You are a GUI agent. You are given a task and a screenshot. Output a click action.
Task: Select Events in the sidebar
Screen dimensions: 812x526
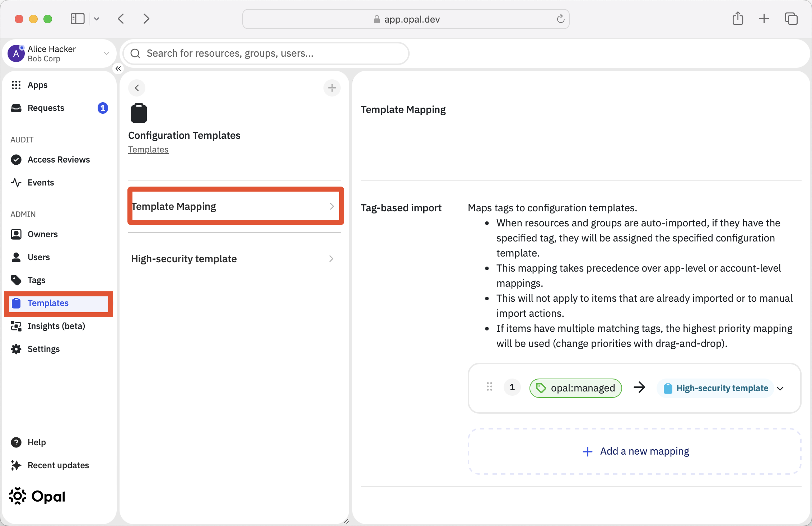[59, 183]
